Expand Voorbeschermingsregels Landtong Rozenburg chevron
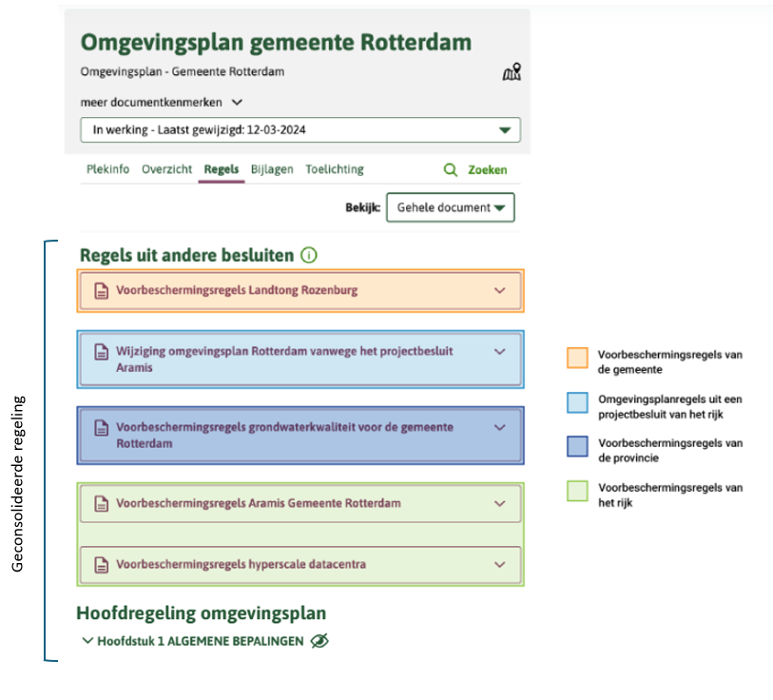 tap(500, 291)
